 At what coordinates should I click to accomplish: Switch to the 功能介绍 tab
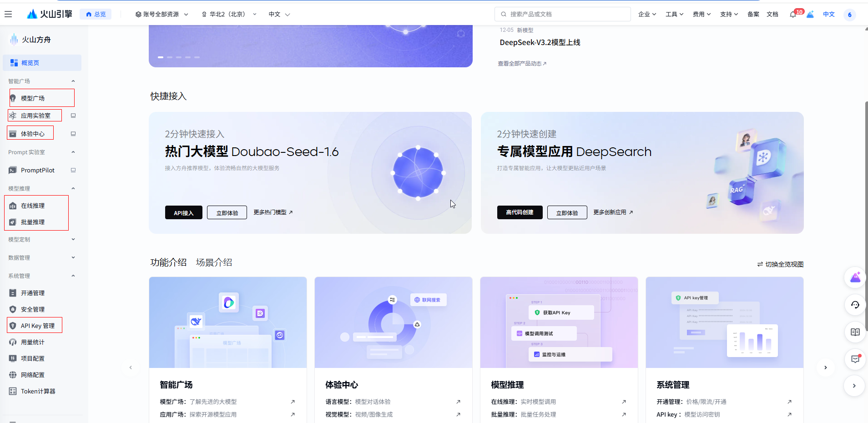tap(168, 262)
